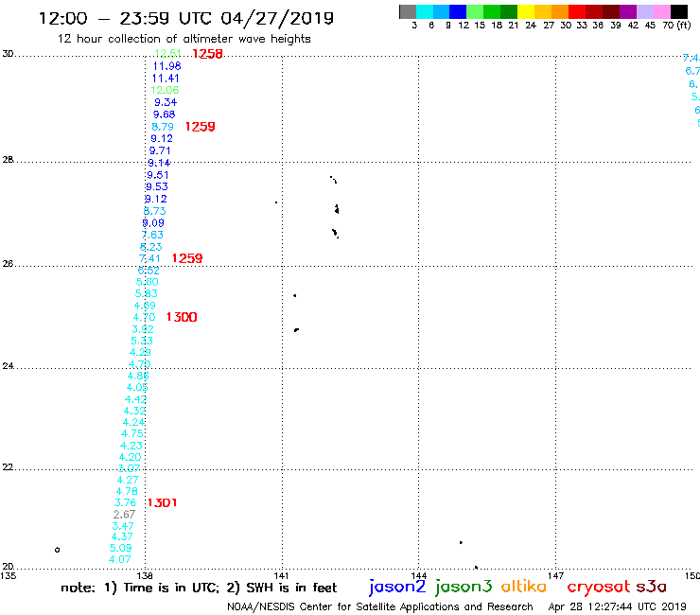Click the wave height value '9.71'
The width and height of the screenshot is (700, 615).
(x=160, y=151)
